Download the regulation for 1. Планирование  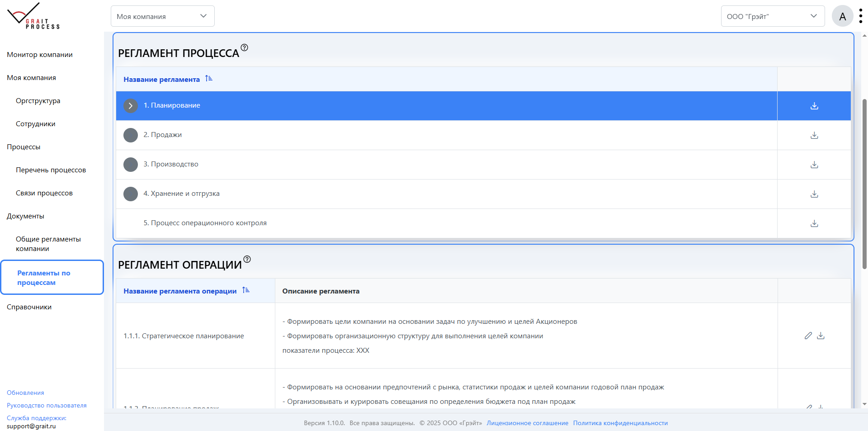click(x=814, y=106)
